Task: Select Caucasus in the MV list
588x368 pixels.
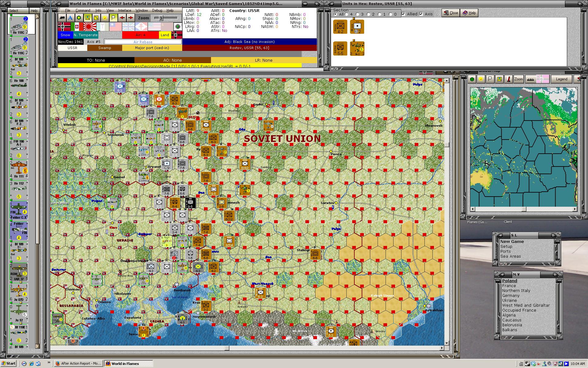Action: click(x=512, y=320)
